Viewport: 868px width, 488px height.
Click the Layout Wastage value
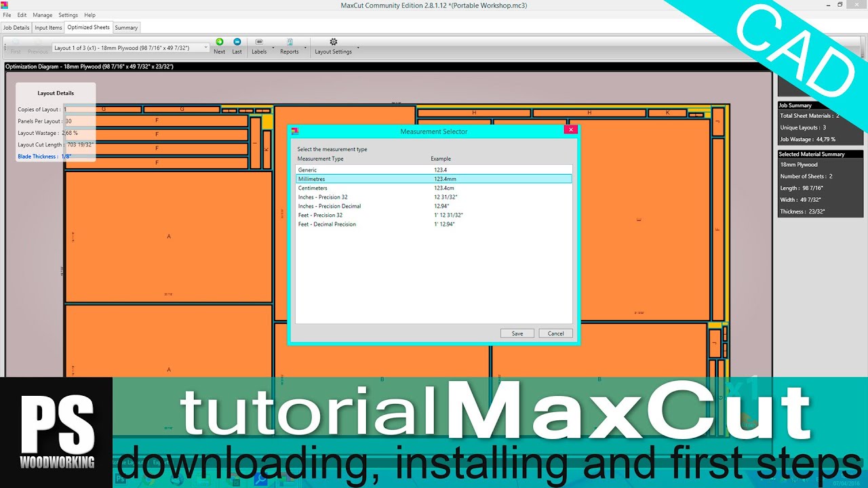tap(70, 133)
